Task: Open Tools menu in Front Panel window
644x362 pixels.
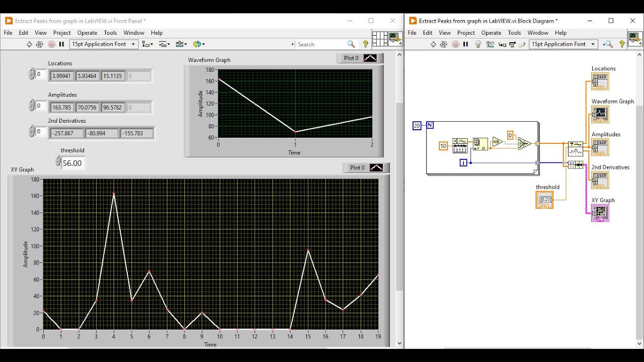Action: pyautogui.click(x=110, y=33)
